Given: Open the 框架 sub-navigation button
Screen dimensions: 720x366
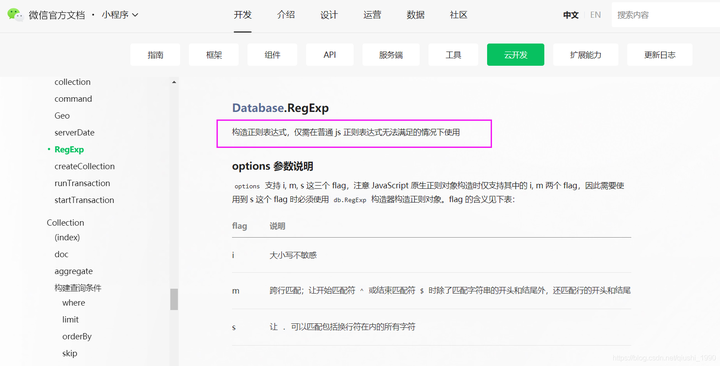Looking at the screenshot, I should coord(214,55).
